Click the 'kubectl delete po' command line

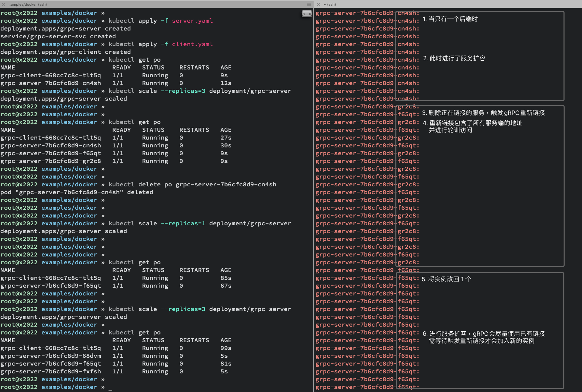tap(192, 184)
